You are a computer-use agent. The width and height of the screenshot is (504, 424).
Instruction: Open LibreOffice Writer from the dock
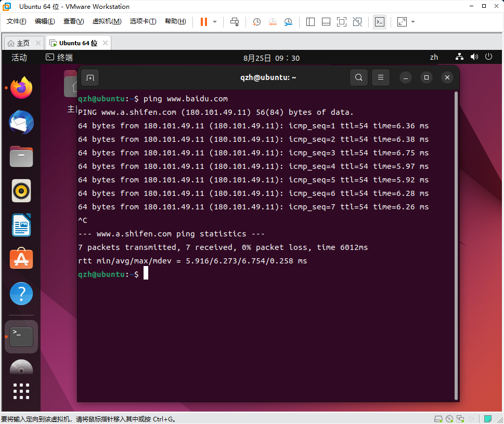pos(21,225)
